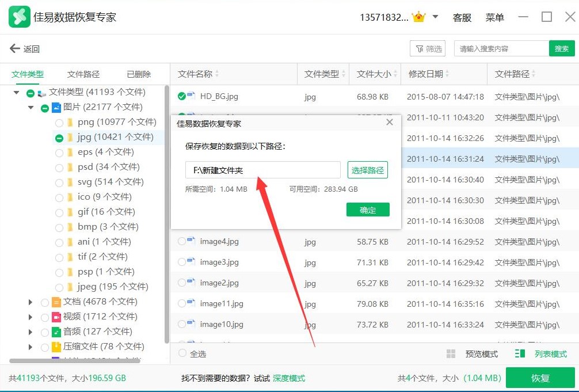The width and height of the screenshot is (579, 392).
Task: Check the 全选 select-all checkbox
Action: tap(182, 353)
